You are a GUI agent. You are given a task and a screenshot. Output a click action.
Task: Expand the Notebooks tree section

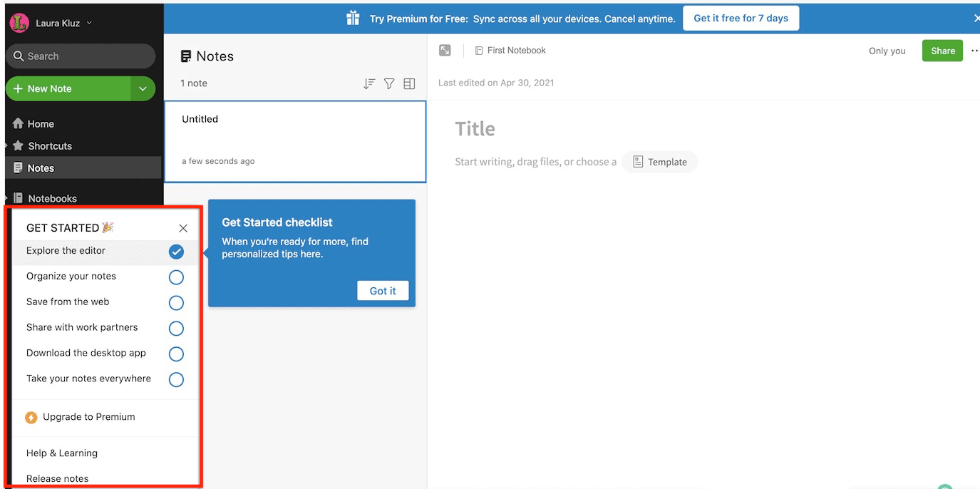(x=6, y=198)
